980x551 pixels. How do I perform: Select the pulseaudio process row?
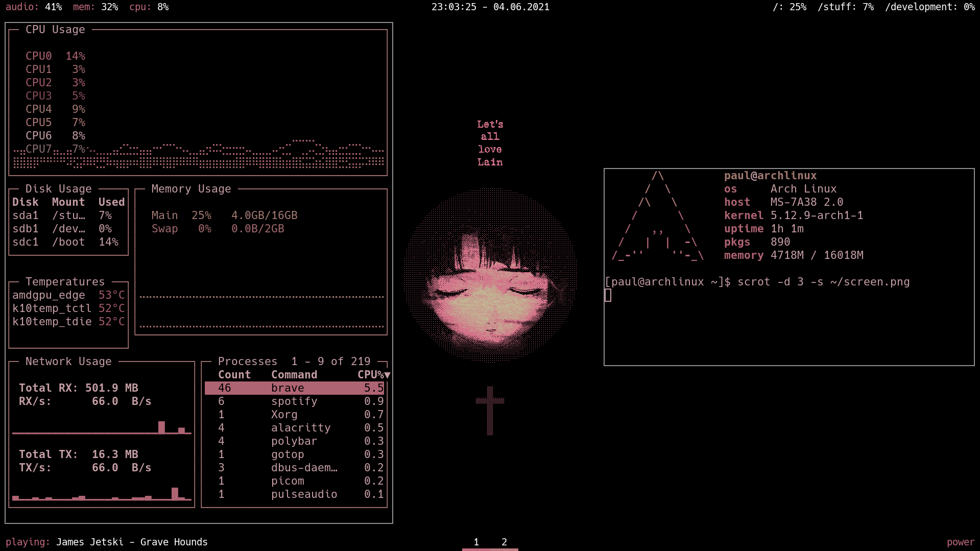tap(295, 494)
